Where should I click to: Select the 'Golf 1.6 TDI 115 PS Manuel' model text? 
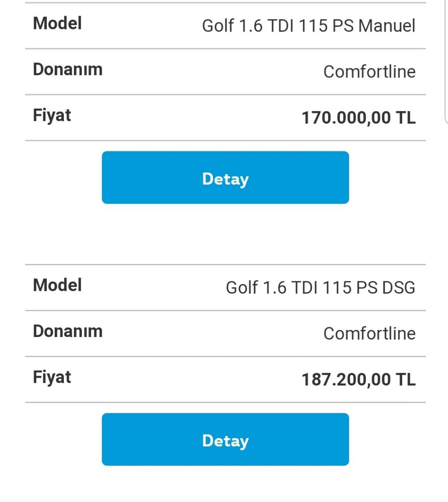click(309, 26)
